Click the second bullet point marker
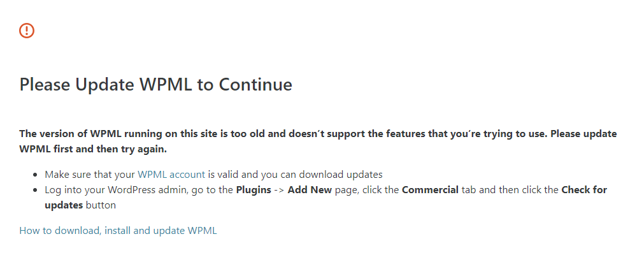This screenshot has width=644, height=262. (x=36, y=190)
